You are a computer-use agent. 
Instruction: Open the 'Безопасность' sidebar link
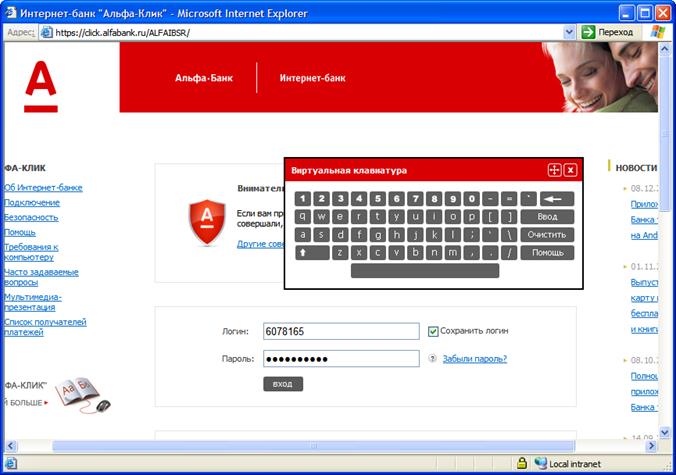(31, 217)
